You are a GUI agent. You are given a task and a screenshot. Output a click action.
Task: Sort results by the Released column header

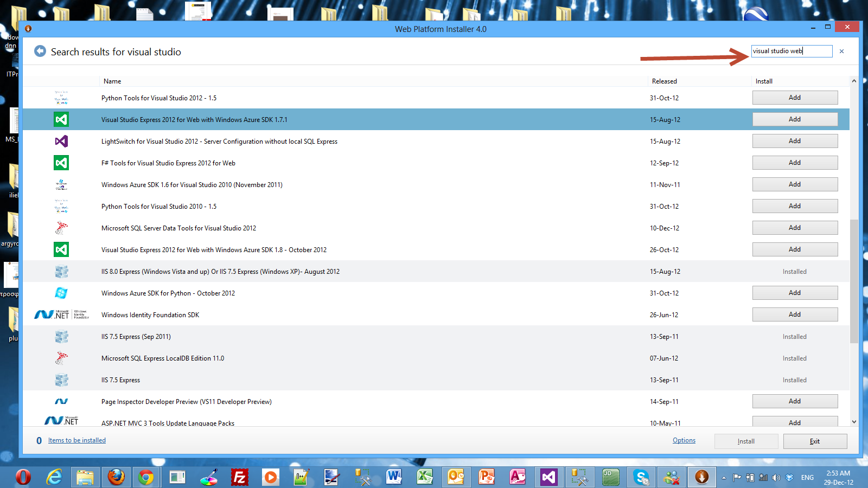(x=665, y=81)
